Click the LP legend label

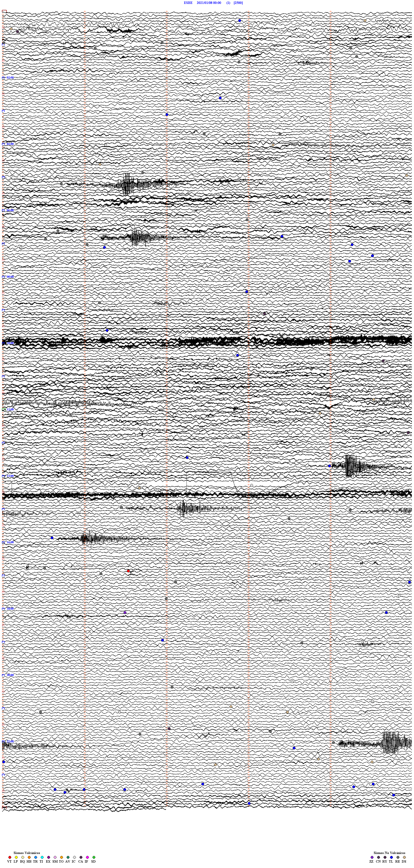pos(16,861)
